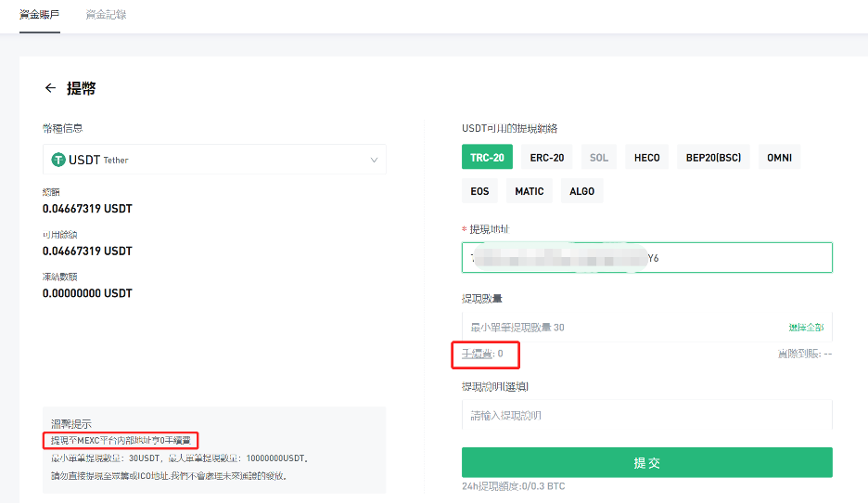Switch to the 資金賬戶 tab
Screen dimensions: 868x503
click(x=40, y=15)
